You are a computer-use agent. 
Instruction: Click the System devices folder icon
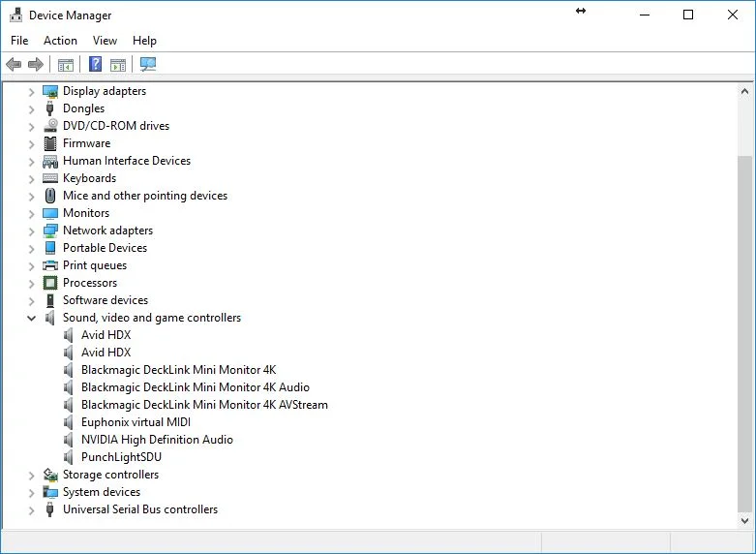pyautogui.click(x=50, y=492)
